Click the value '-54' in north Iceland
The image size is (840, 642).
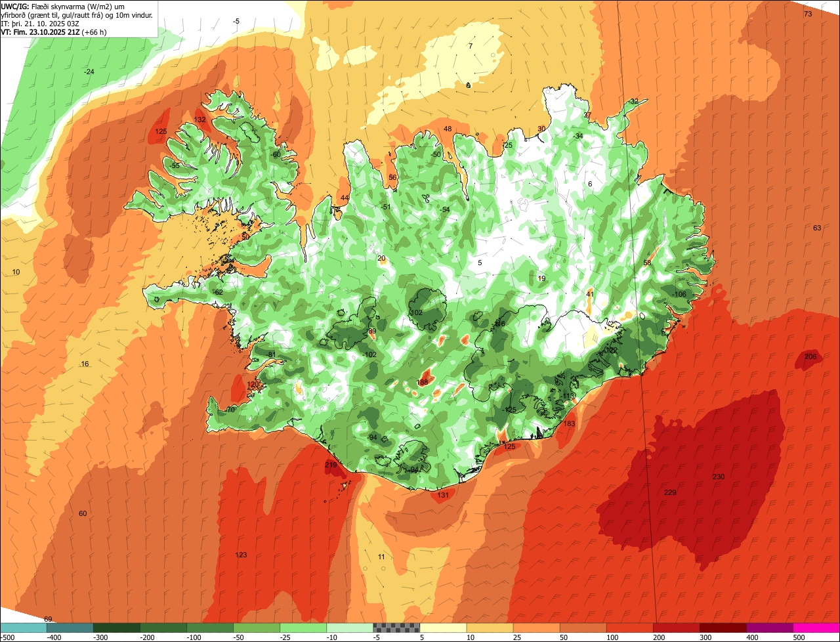click(445, 209)
